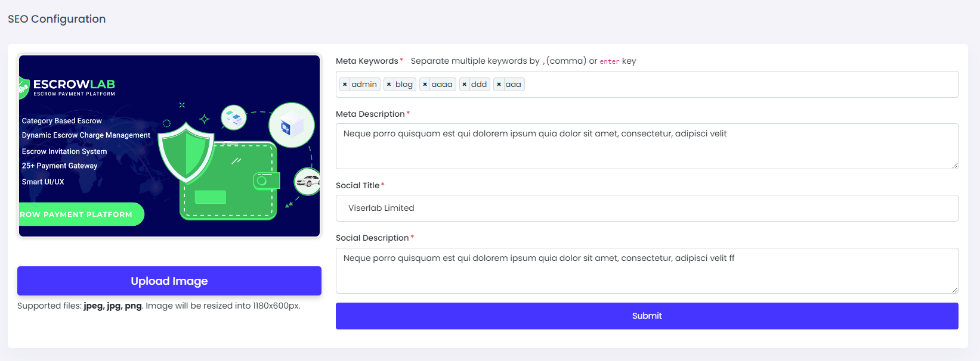980x361 pixels.
Task: Remove the "blog" keyword tag
Action: point(389,85)
